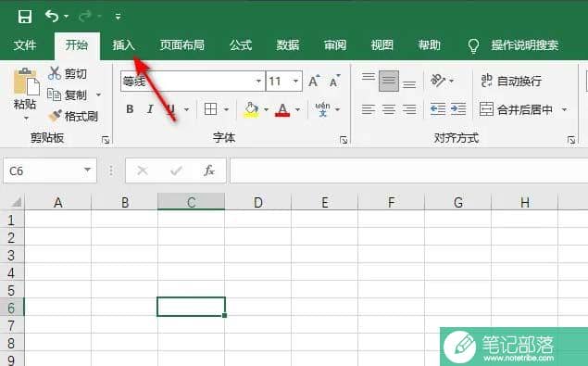Click the 粘贴 paste clipboard icon
The height and width of the screenshot is (366, 588).
(x=26, y=82)
